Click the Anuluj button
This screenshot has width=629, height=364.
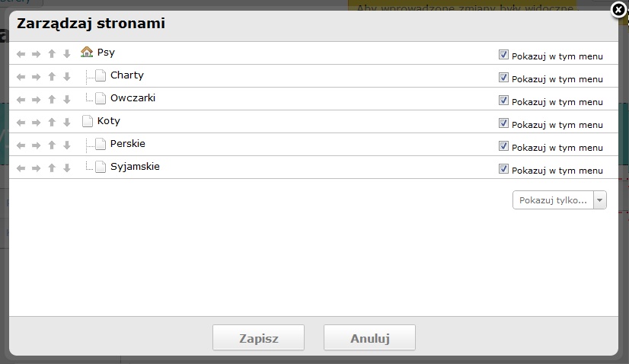pyautogui.click(x=369, y=338)
